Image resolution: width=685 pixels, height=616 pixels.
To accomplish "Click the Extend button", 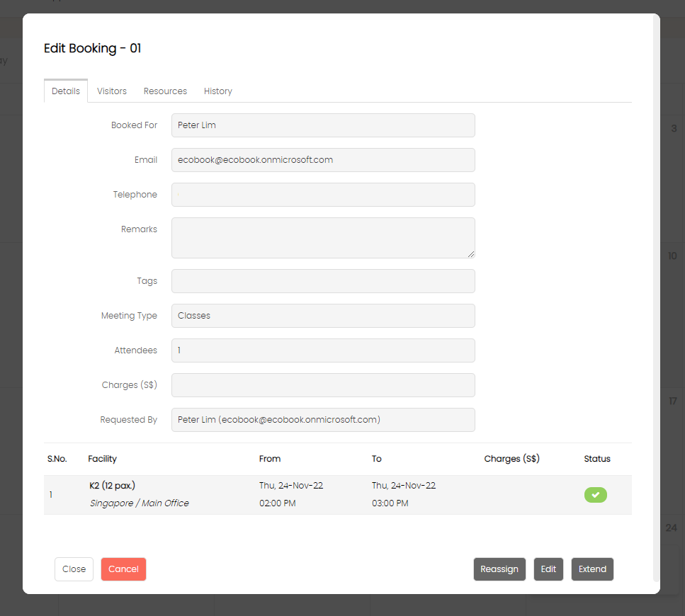I will point(592,569).
